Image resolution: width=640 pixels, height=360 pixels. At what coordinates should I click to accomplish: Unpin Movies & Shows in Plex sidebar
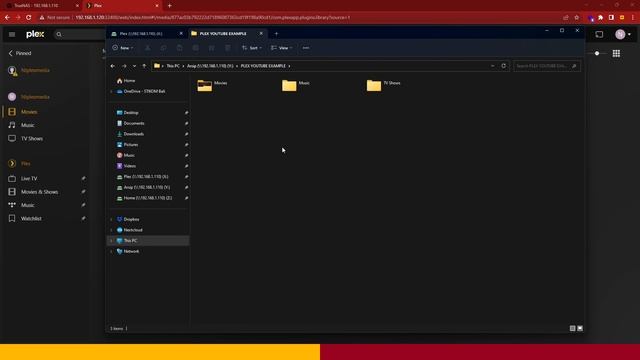pos(83,191)
